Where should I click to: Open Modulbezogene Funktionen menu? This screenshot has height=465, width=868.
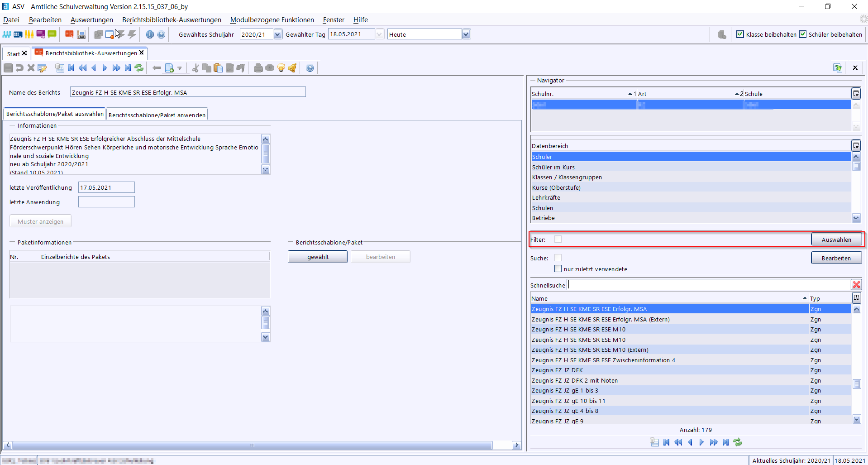coord(272,20)
